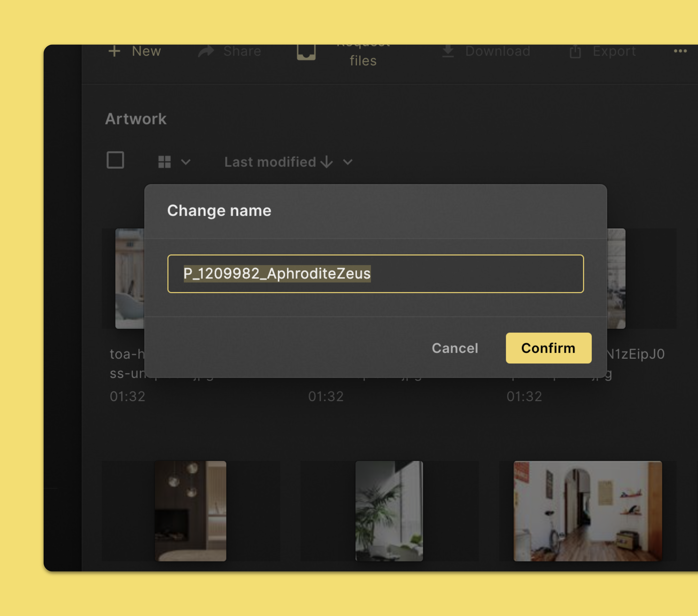The height and width of the screenshot is (616, 698).
Task: Click the Download arrow icon
Action: pyautogui.click(x=448, y=51)
